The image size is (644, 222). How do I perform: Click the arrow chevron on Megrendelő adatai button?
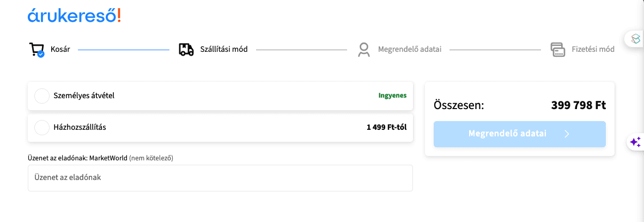tap(567, 134)
